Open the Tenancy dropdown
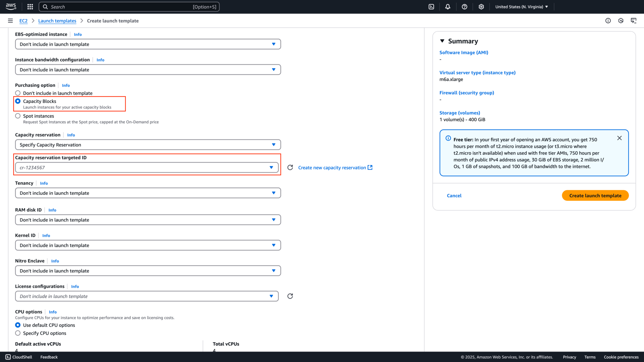The height and width of the screenshot is (362, 644). pos(148,193)
